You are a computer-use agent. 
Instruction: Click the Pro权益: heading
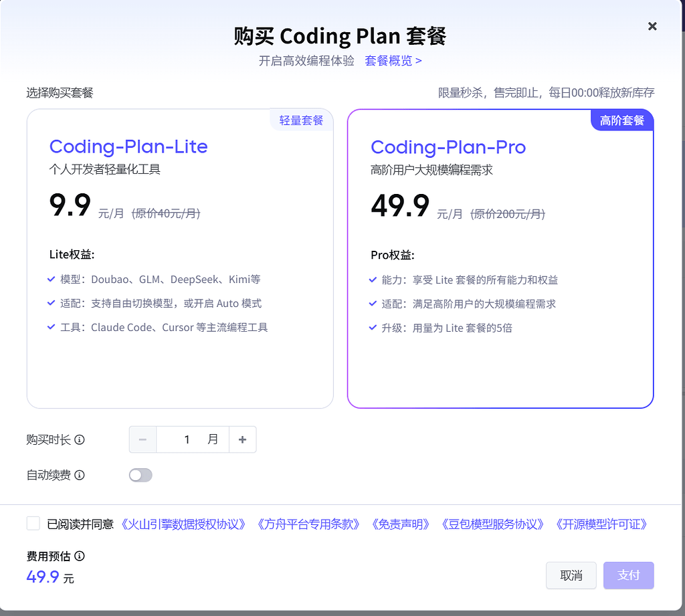[x=392, y=255]
